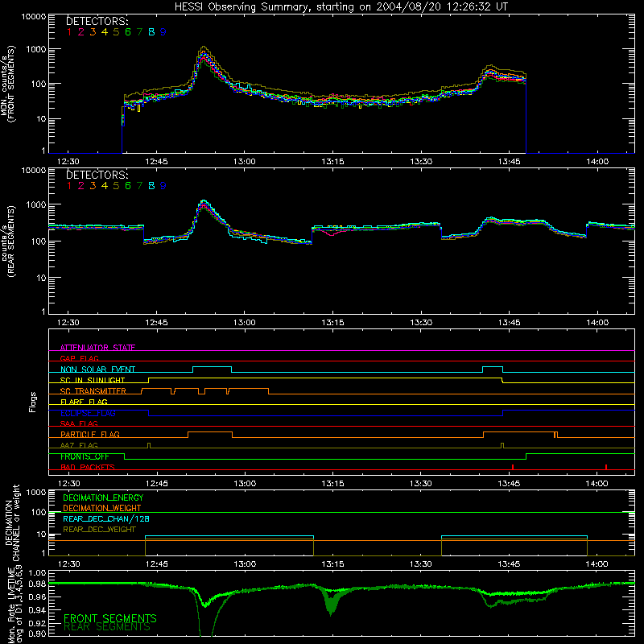Click 13:15 tick under rear segments plot
Viewport: 644px width, 644px height.
(x=332, y=323)
